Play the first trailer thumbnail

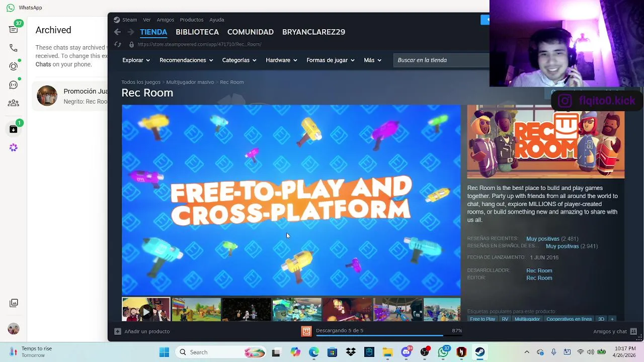(146, 310)
